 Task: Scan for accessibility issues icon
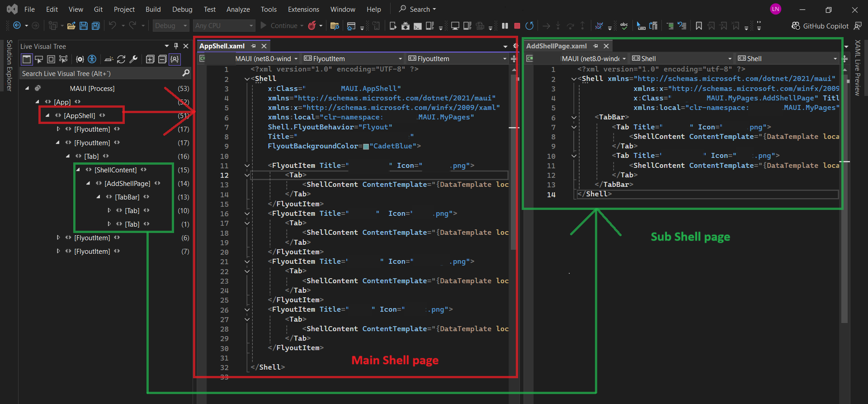[92, 59]
